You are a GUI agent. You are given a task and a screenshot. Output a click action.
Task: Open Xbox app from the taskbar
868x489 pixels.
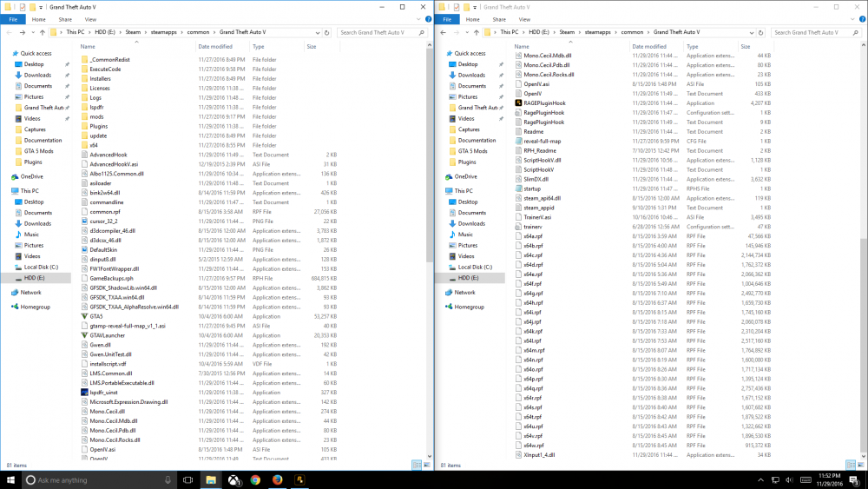point(233,480)
